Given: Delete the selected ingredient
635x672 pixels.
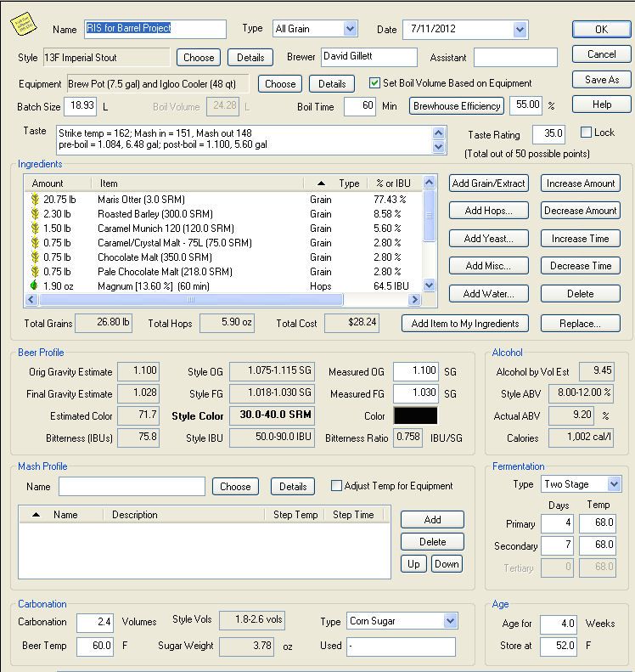Looking at the screenshot, I should 581,294.
